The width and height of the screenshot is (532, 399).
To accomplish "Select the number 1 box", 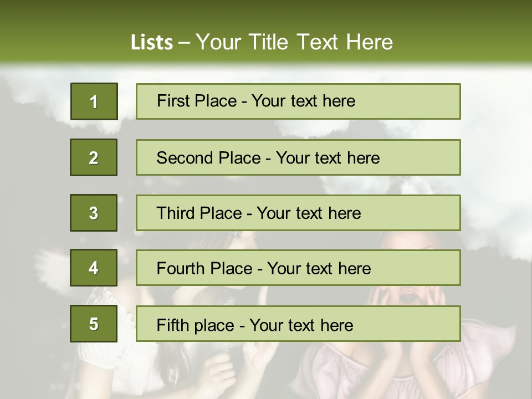I will 94,101.
